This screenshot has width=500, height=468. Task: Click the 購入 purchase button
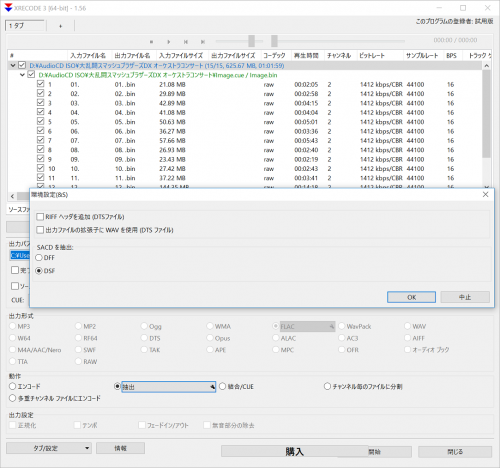click(x=295, y=452)
